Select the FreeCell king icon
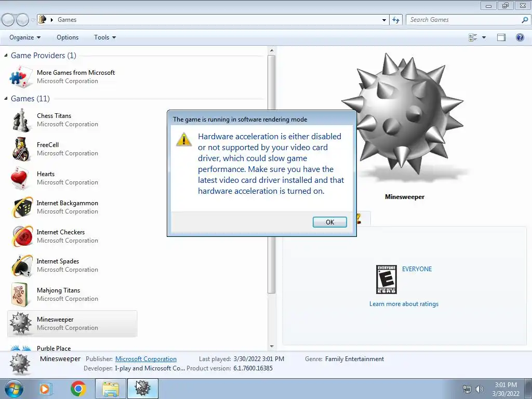This screenshot has width=532, height=399. 21,149
